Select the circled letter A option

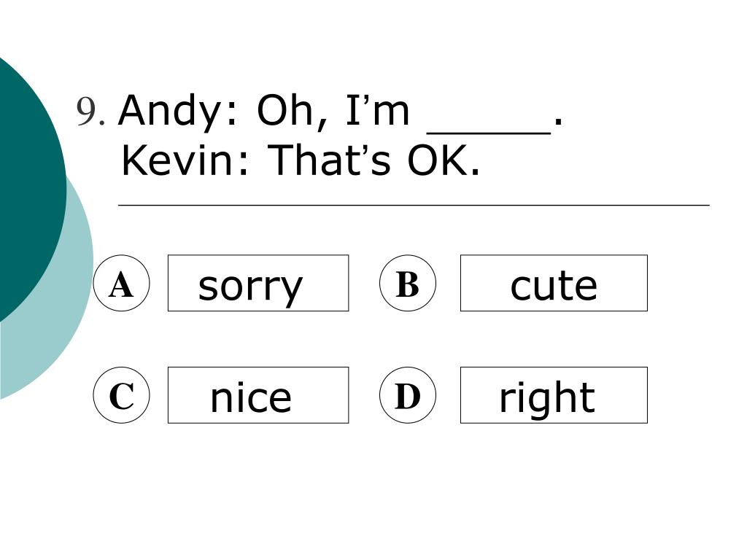[122, 283]
